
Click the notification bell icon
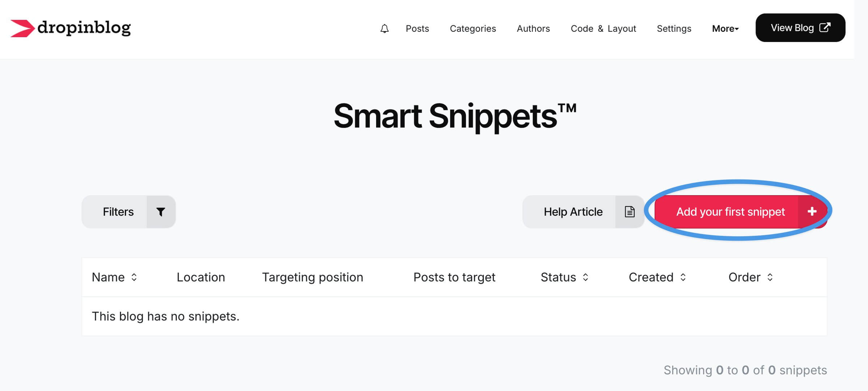coord(384,29)
